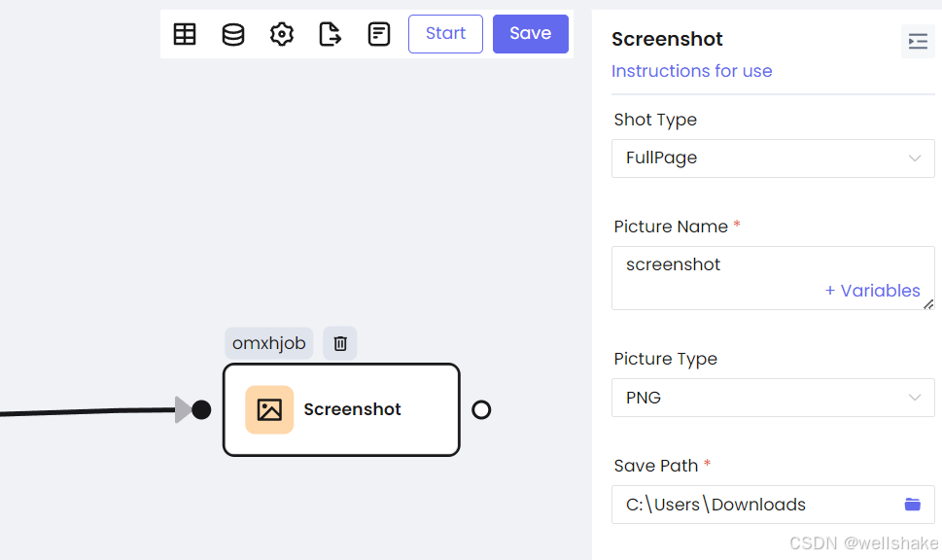Click the database storage icon

tap(233, 34)
